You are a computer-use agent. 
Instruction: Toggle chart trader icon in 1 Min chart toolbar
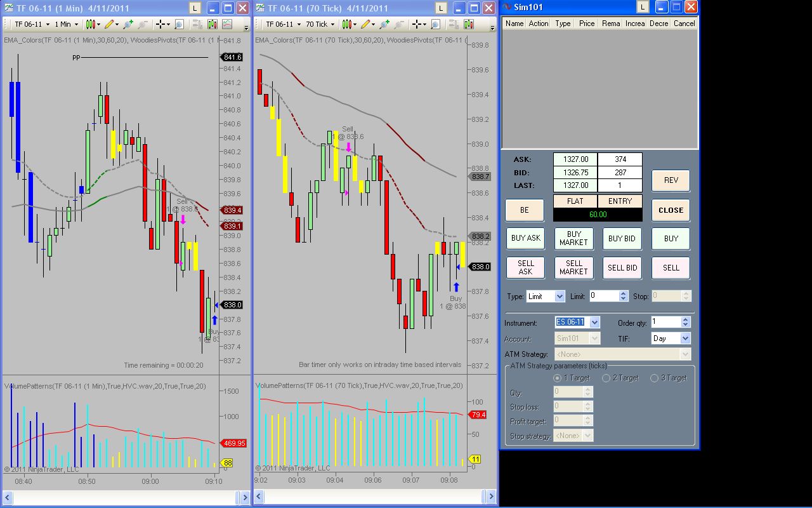click(x=197, y=24)
